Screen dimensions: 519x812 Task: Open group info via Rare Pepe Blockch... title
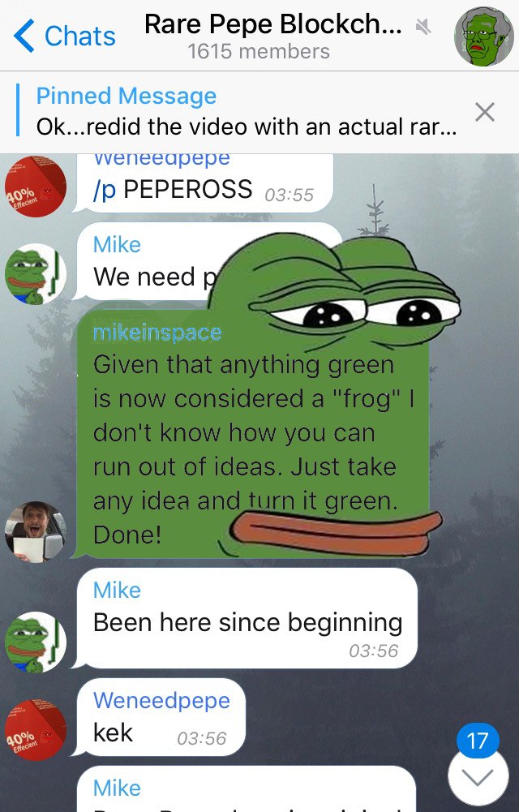[x=272, y=24]
